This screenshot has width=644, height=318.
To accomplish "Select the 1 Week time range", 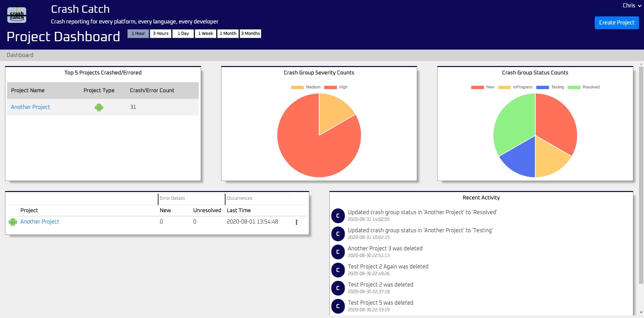I will [x=205, y=34].
